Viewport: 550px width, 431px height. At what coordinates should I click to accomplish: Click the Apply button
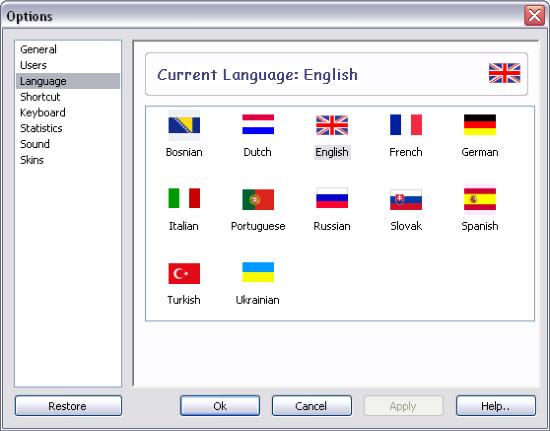404,406
